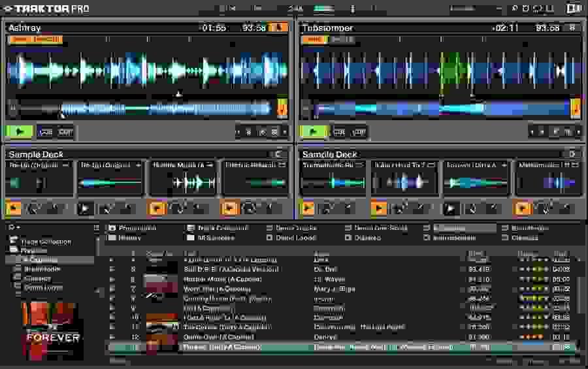
Task: Open the third Deck D sample slot menu
Action: pos(503,165)
